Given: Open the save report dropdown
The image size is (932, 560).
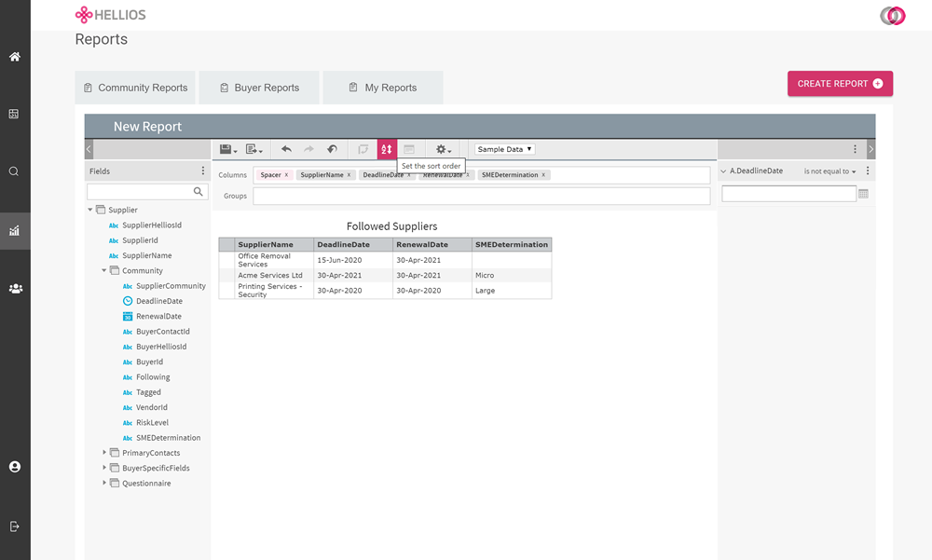Looking at the screenshot, I should point(228,149).
